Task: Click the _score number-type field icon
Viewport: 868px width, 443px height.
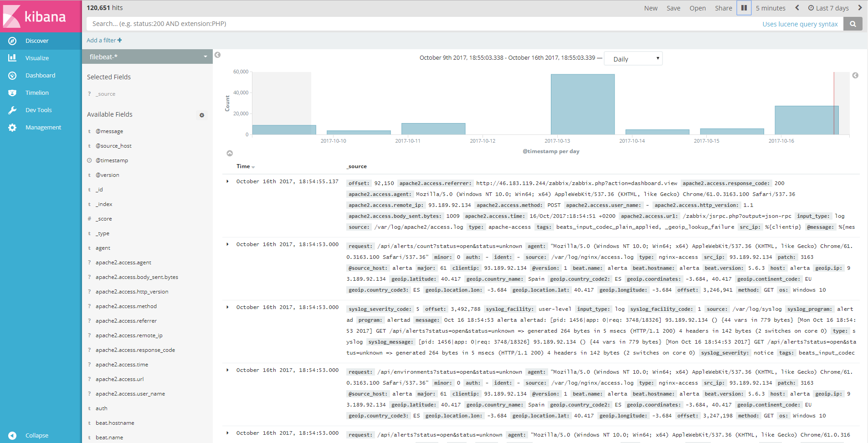Action: tap(89, 219)
